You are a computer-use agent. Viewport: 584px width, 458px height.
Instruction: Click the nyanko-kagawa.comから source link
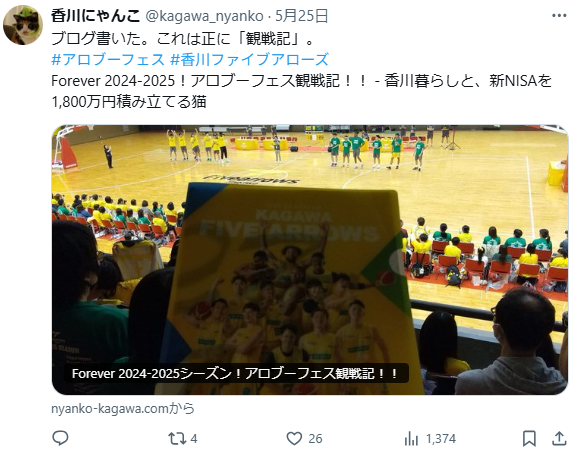coord(123,408)
